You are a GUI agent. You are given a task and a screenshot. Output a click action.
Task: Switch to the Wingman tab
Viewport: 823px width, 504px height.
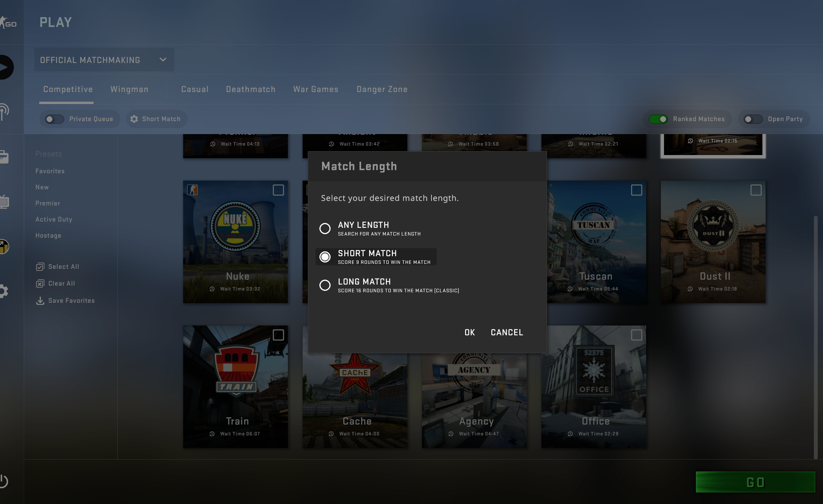pos(129,90)
